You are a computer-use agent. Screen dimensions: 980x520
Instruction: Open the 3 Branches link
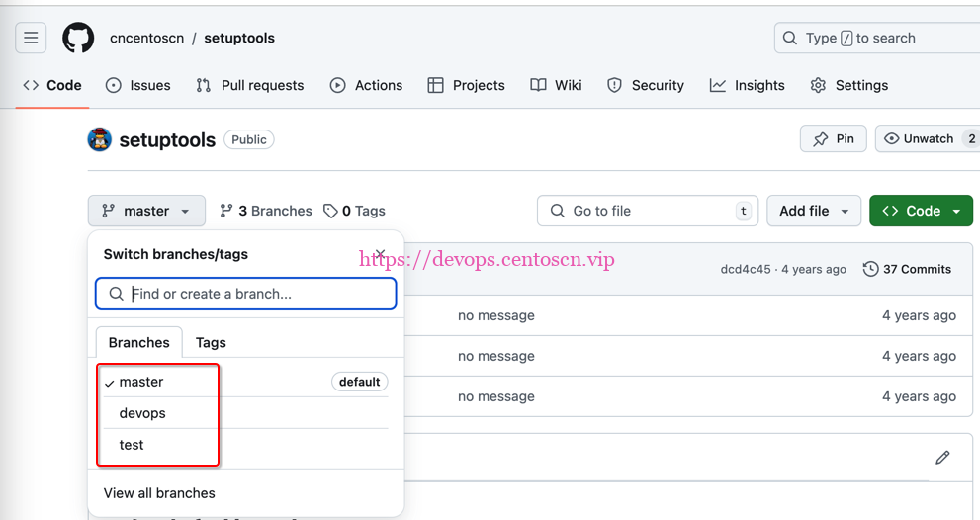point(266,211)
